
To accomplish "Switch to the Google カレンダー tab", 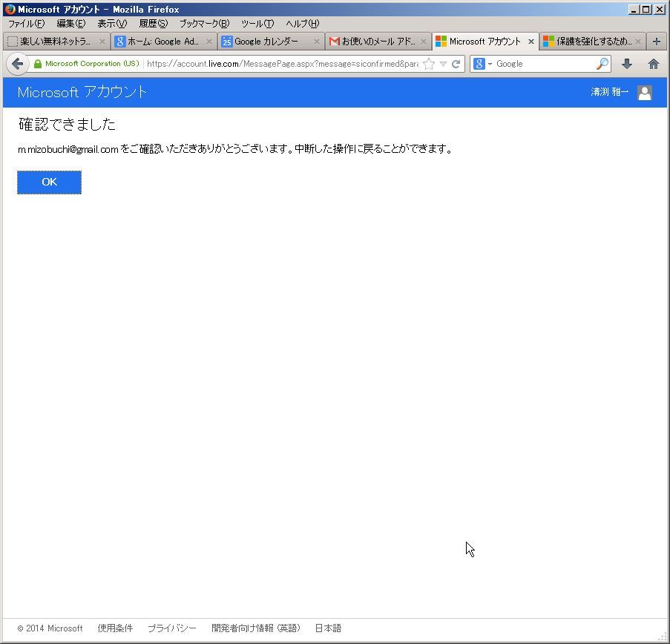I will 271,42.
